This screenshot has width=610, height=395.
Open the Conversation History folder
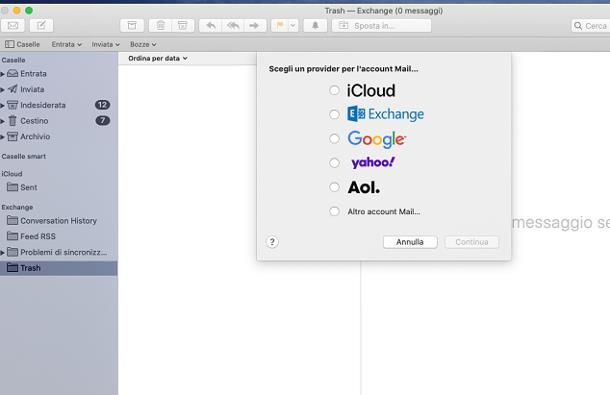point(58,221)
